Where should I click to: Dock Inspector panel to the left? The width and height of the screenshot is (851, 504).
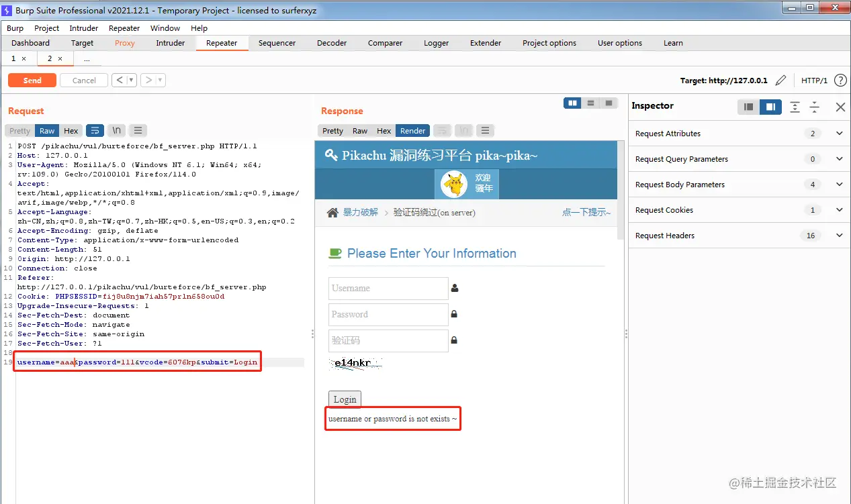tap(749, 107)
